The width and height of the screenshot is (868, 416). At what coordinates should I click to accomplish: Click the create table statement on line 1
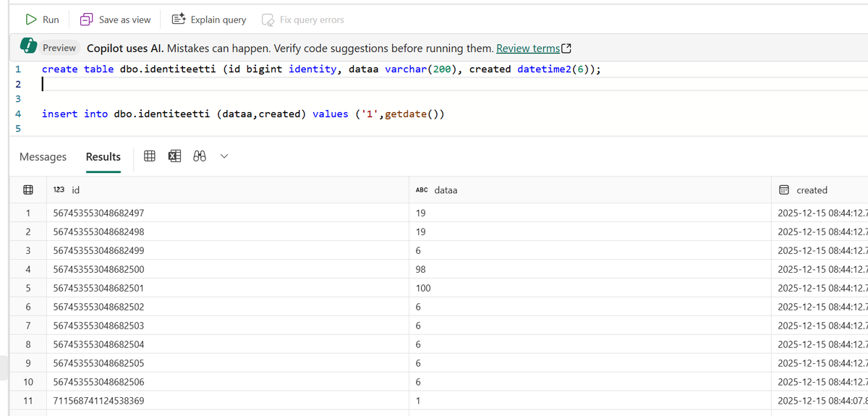pyautogui.click(x=321, y=69)
